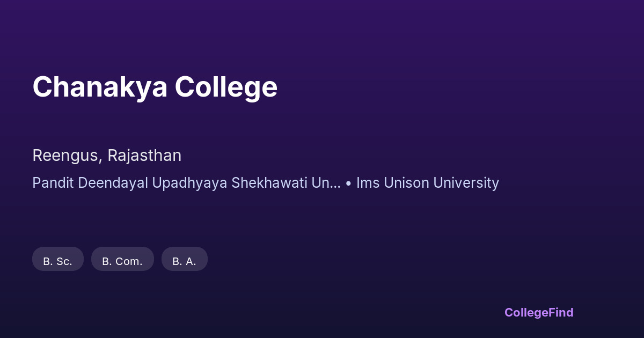The width and height of the screenshot is (644, 338).
Task: Choose the B. A. course pill
Action: (184, 261)
